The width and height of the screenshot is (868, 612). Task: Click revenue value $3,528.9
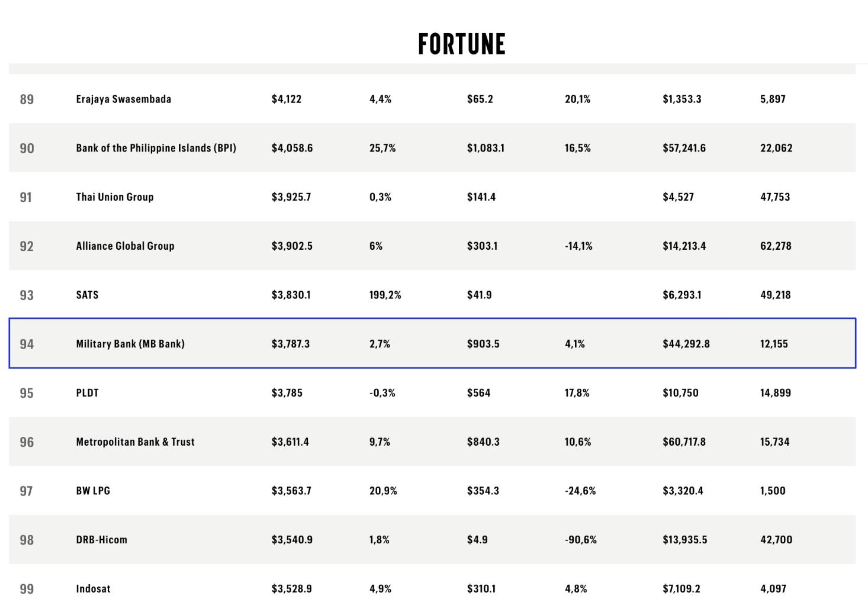pos(292,589)
